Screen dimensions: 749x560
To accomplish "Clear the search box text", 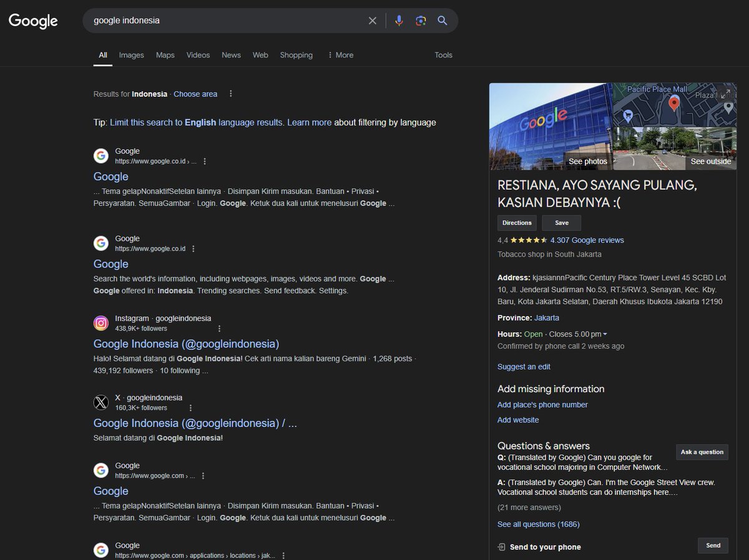I will tap(373, 21).
